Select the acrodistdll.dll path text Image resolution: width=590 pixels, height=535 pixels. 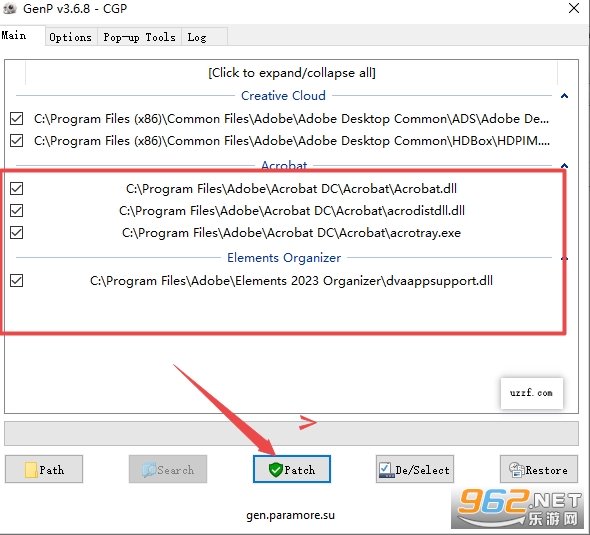click(x=292, y=211)
